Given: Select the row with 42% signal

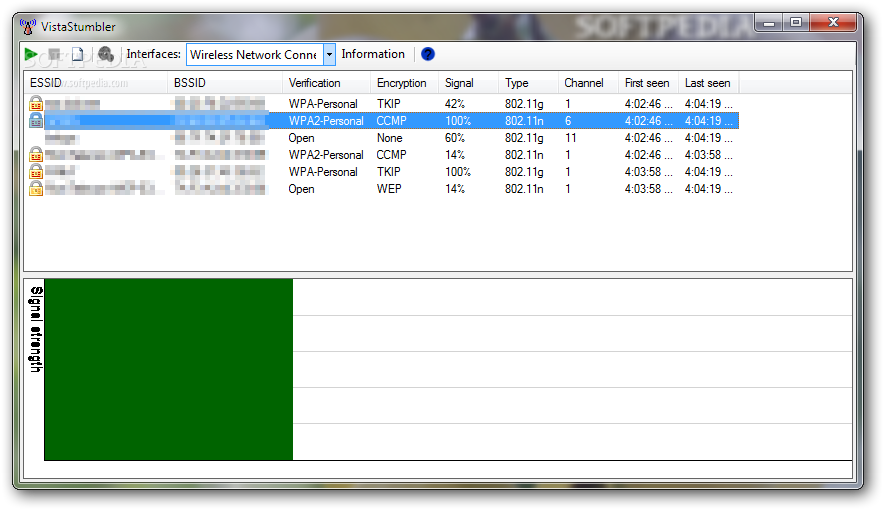Looking at the screenshot, I should coord(383,104).
